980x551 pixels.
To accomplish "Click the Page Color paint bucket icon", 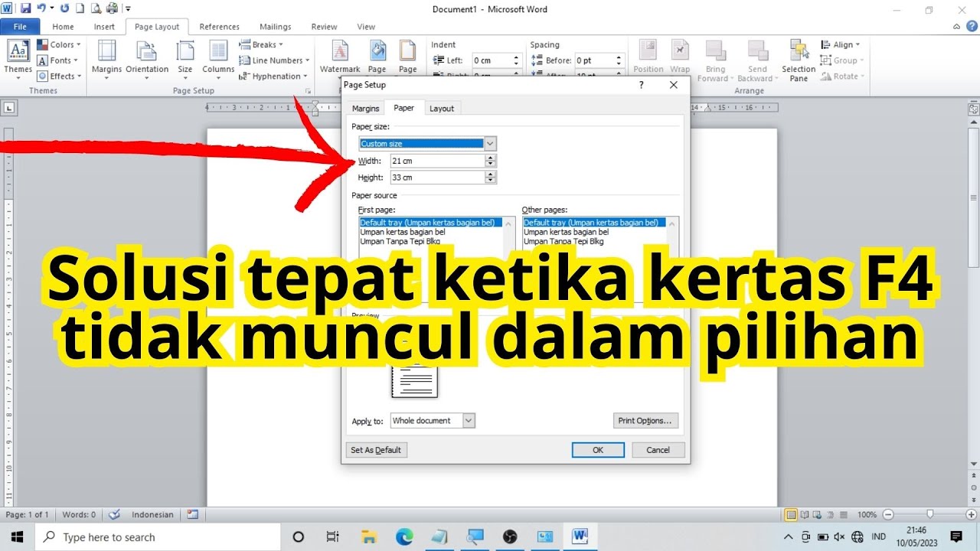I will (x=377, y=51).
